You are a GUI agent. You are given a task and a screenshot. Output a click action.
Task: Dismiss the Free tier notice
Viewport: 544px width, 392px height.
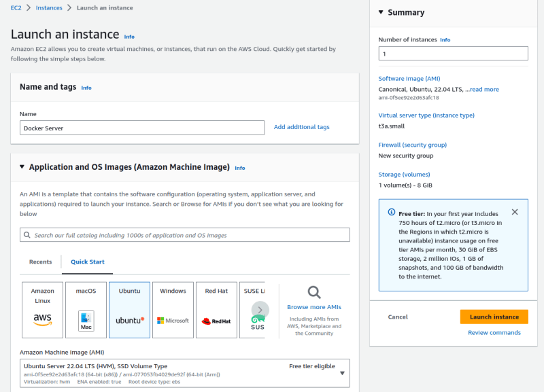pyautogui.click(x=515, y=212)
